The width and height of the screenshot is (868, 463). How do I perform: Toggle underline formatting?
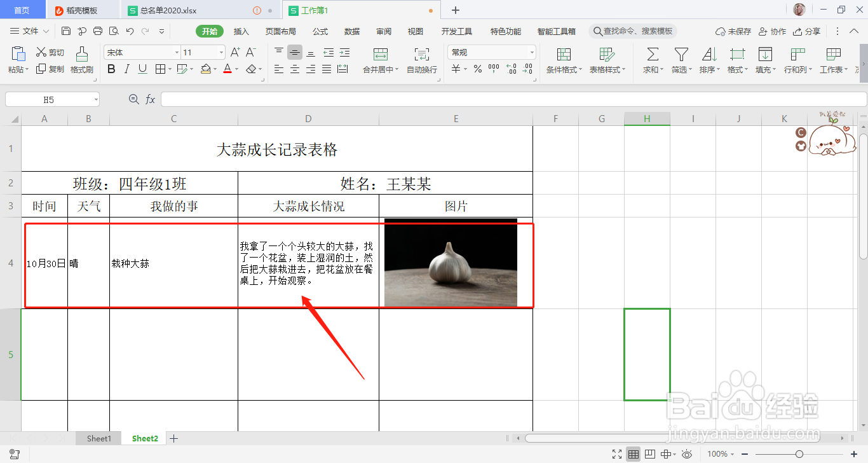(142, 69)
